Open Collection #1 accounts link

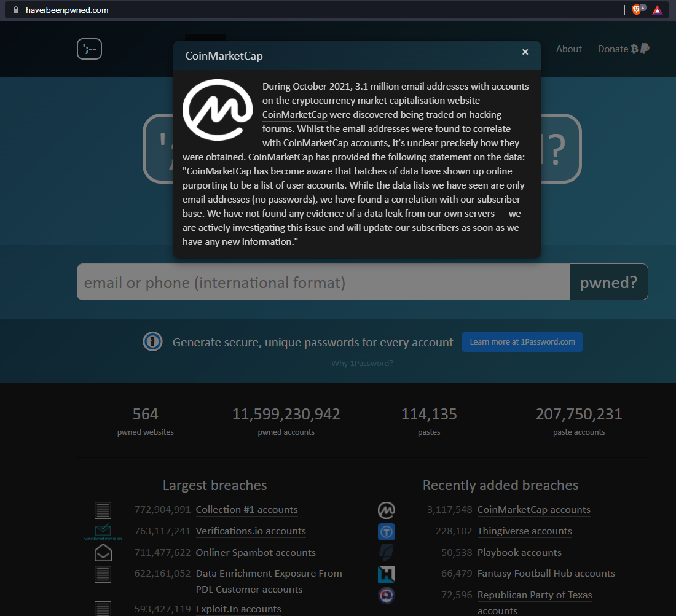[x=246, y=510]
